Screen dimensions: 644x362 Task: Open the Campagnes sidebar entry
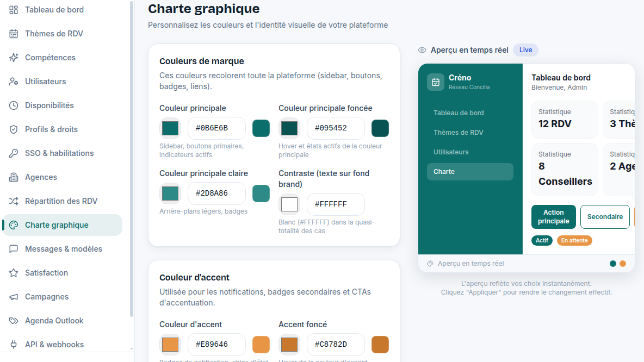pos(63,297)
